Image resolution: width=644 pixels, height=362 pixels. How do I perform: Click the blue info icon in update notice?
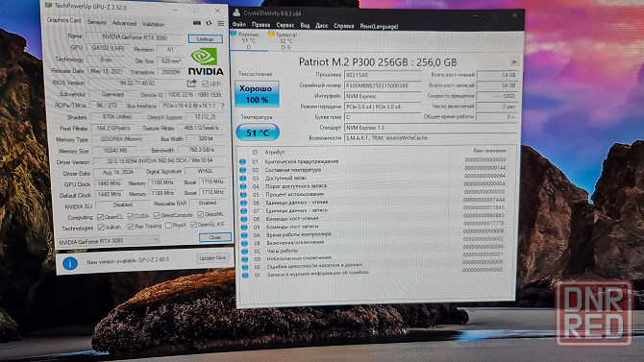(x=70, y=263)
